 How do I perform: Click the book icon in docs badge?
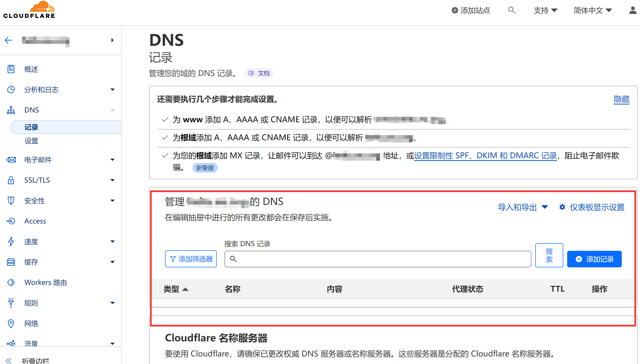[x=251, y=73]
